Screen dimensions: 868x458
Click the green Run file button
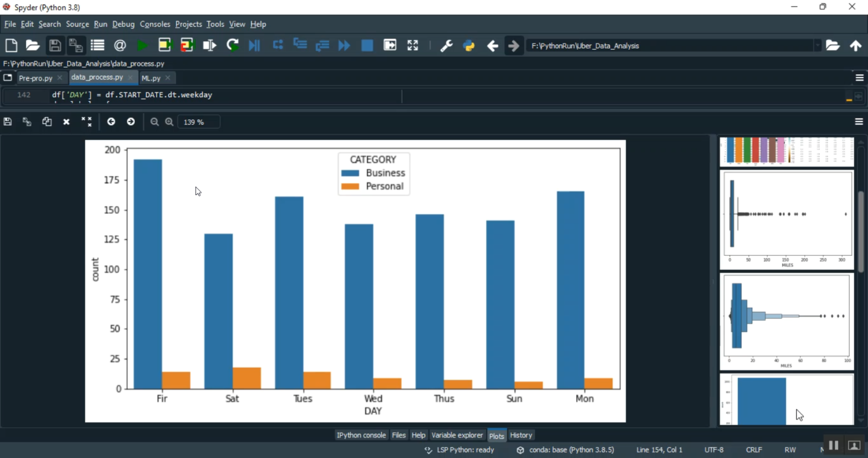(142, 46)
